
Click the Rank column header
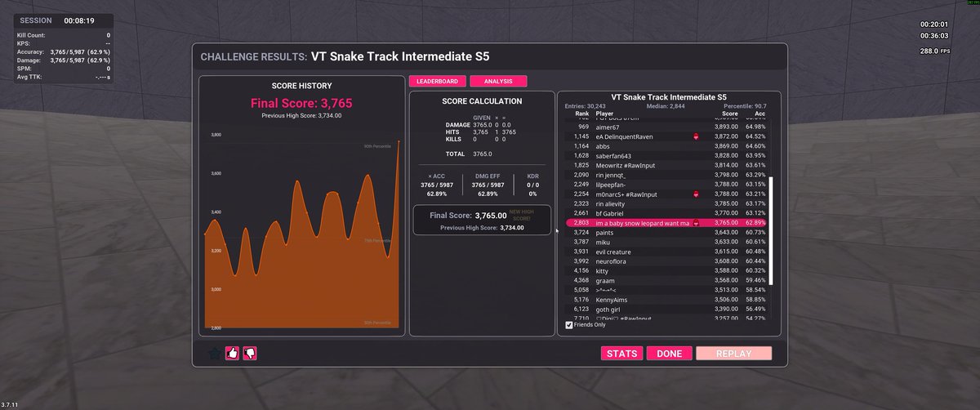[x=582, y=114]
